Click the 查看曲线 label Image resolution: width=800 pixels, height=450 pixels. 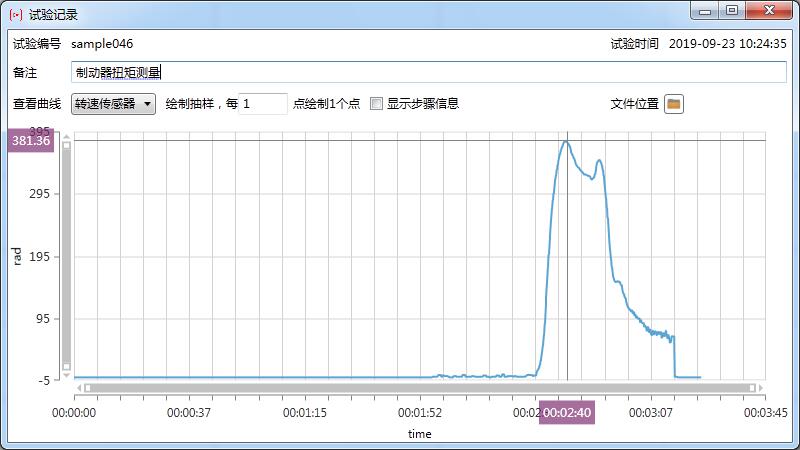(x=37, y=104)
